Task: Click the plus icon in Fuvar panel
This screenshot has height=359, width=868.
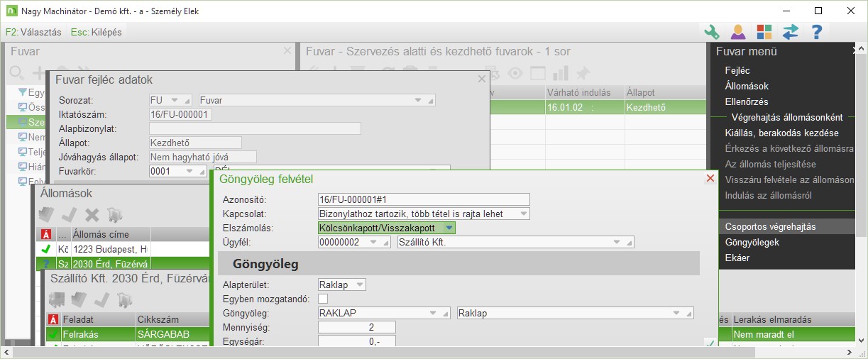Action: pyautogui.click(x=39, y=73)
